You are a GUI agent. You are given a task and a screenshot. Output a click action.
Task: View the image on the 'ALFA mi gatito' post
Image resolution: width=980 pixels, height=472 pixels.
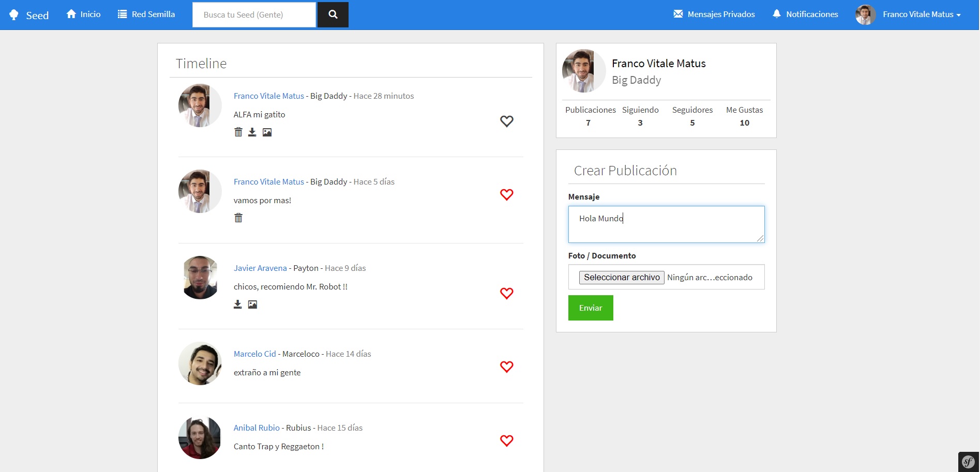point(266,132)
